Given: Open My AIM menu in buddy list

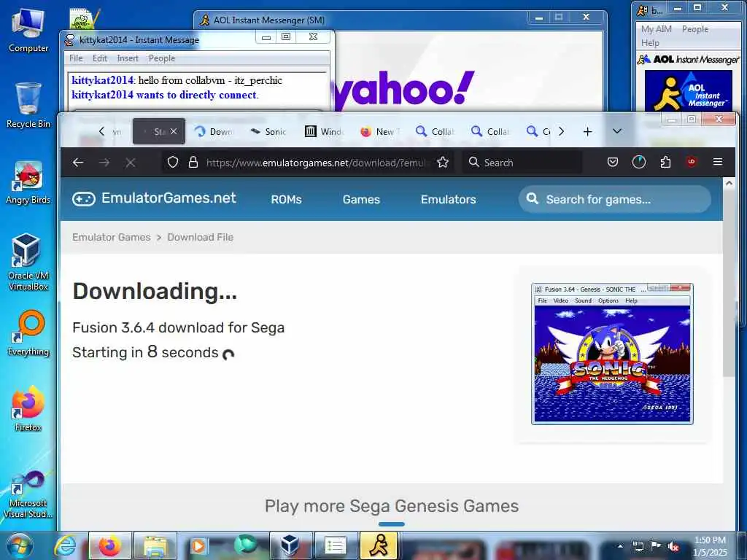Looking at the screenshot, I should tap(656, 29).
